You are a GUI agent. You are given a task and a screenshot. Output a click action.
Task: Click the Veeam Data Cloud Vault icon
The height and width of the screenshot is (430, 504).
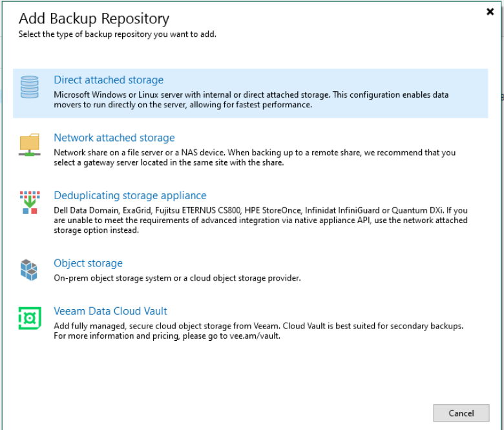pyautogui.click(x=30, y=318)
